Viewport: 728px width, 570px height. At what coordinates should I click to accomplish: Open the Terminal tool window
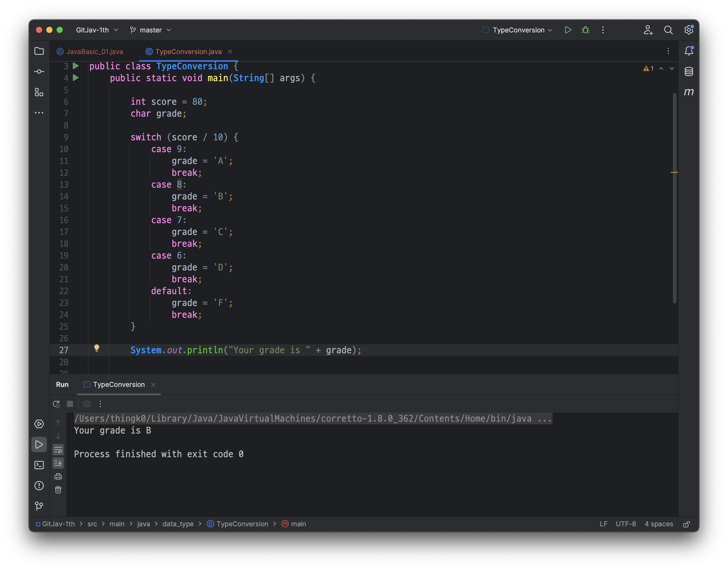coord(39,465)
